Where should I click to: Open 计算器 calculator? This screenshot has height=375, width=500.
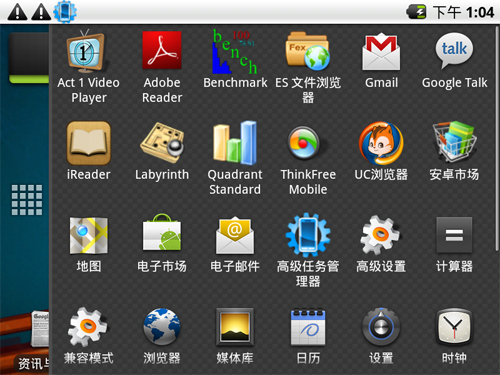454,244
